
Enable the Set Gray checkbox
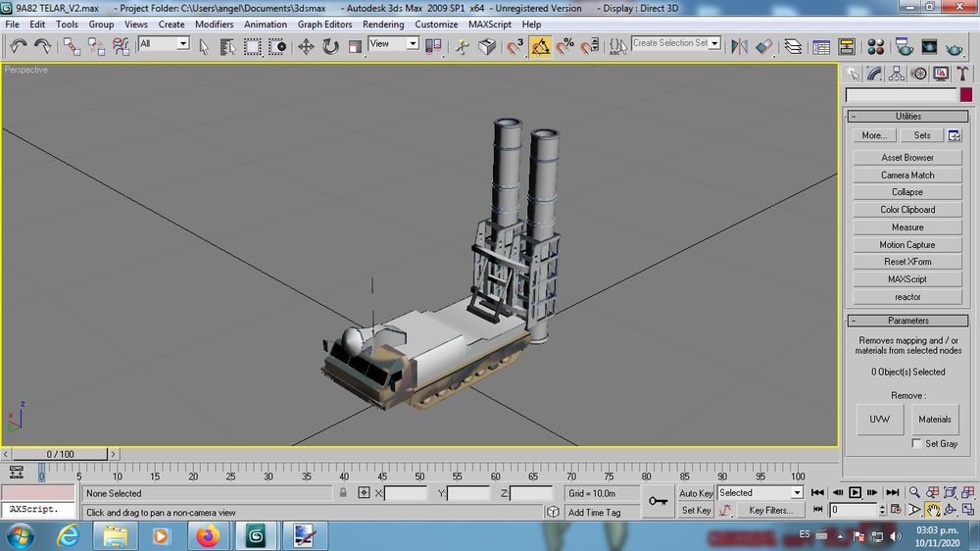(x=916, y=443)
